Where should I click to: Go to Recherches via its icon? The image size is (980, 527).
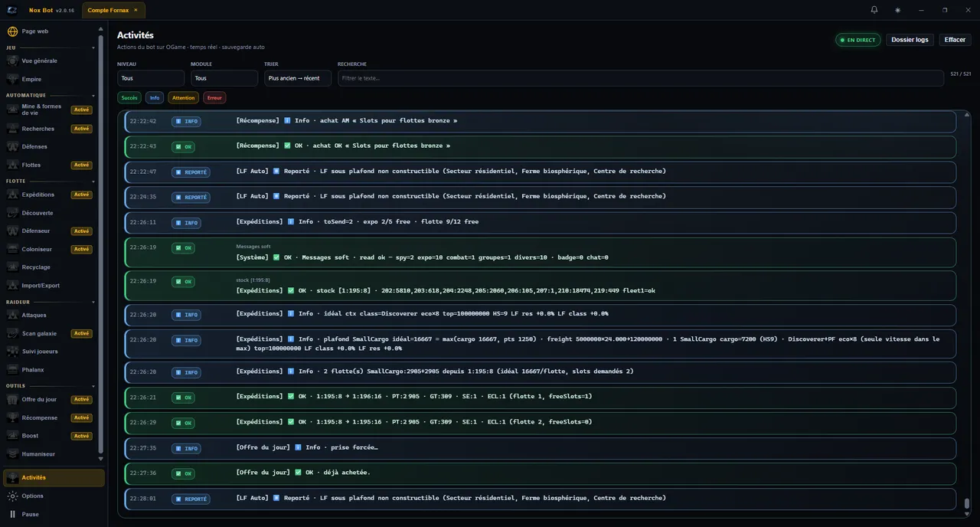(12, 129)
